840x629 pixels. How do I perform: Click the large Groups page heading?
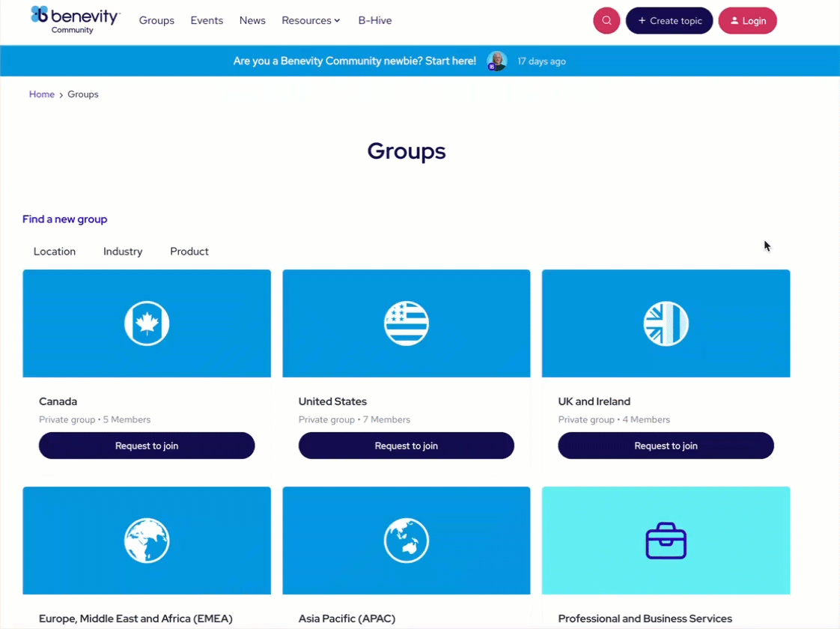[x=406, y=151]
